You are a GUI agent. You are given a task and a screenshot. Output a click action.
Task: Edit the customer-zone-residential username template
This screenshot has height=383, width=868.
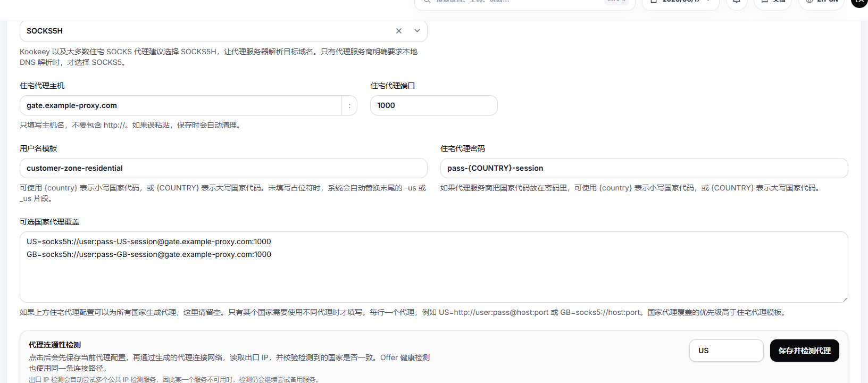pos(223,168)
